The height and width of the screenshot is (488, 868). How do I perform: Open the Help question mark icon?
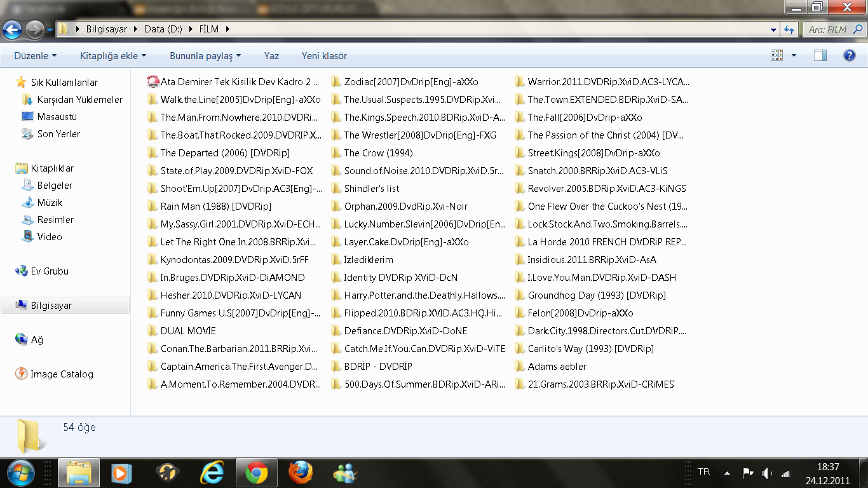(x=850, y=56)
